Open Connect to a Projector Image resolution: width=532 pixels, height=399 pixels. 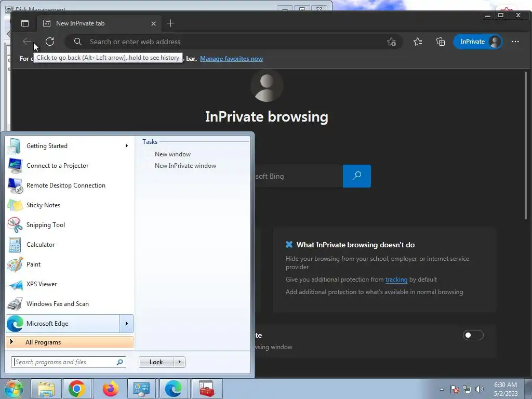(x=70, y=166)
